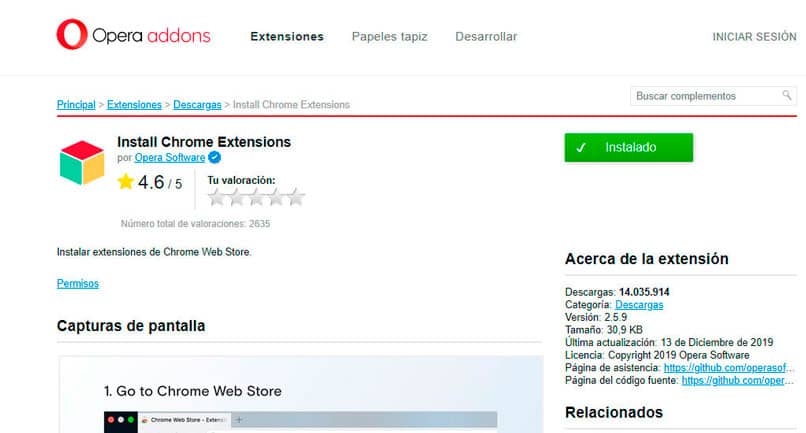This screenshot has width=806, height=433.
Task: Click the Chrome Web Store screenshot thumbnail
Action: pos(301,394)
